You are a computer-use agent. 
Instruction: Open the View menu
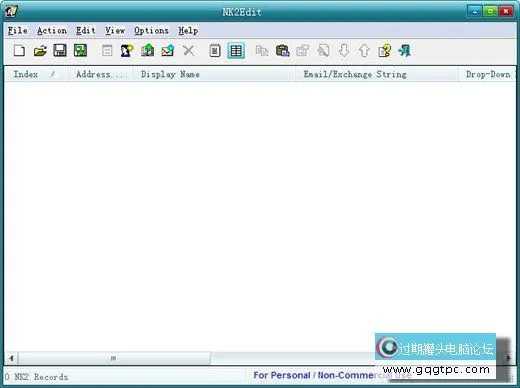pyautogui.click(x=115, y=31)
